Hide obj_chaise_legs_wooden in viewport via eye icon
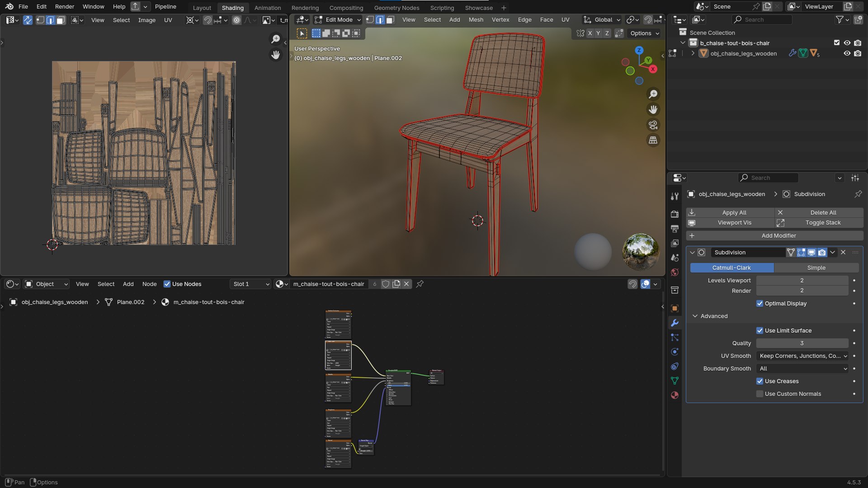Screen dimensions: 868x488 [x=847, y=53]
